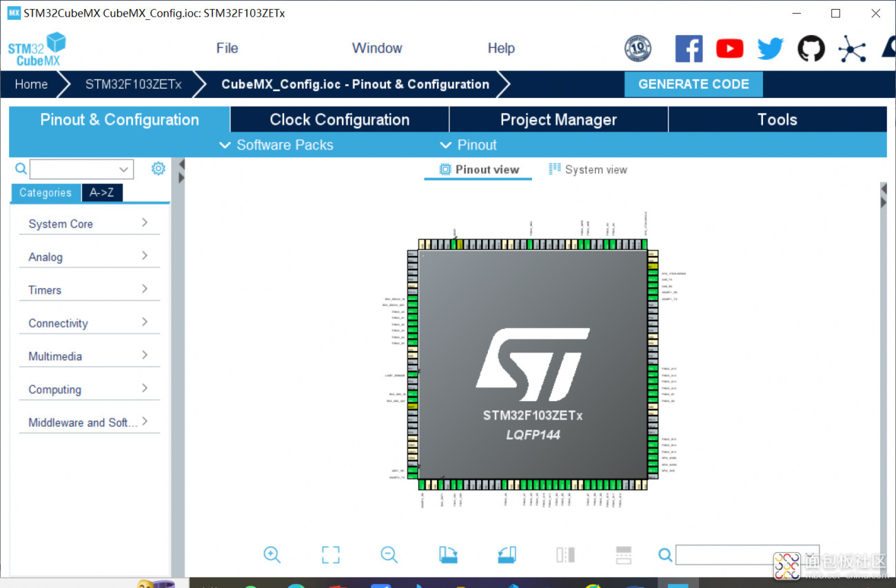Expand Middleware and Software category
Image resolution: width=896 pixels, height=588 pixels.
click(90, 422)
